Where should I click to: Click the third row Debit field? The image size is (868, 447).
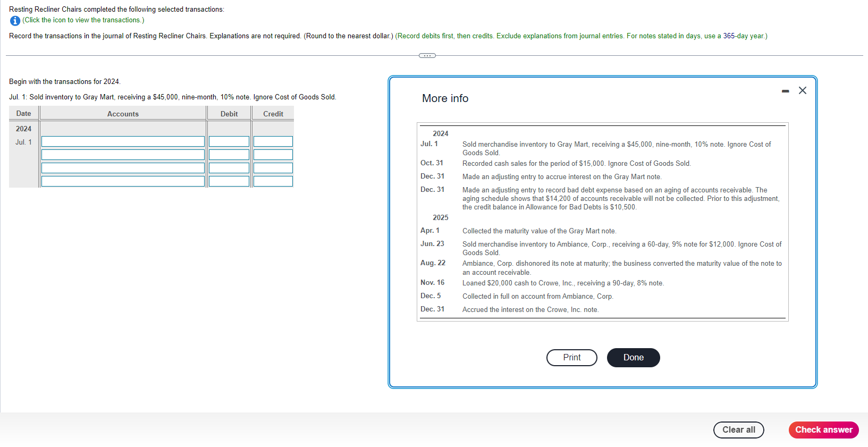click(x=229, y=168)
